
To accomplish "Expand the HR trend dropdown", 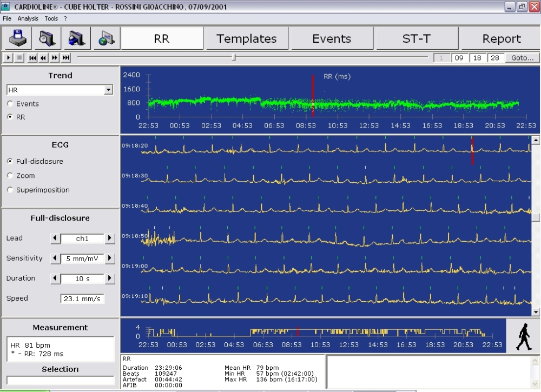I will point(109,90).
